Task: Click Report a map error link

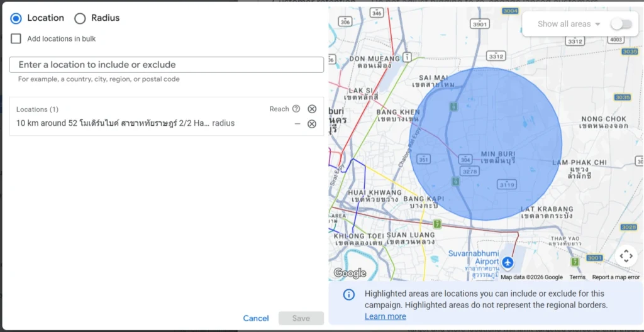Action: (x=616, y=277)
